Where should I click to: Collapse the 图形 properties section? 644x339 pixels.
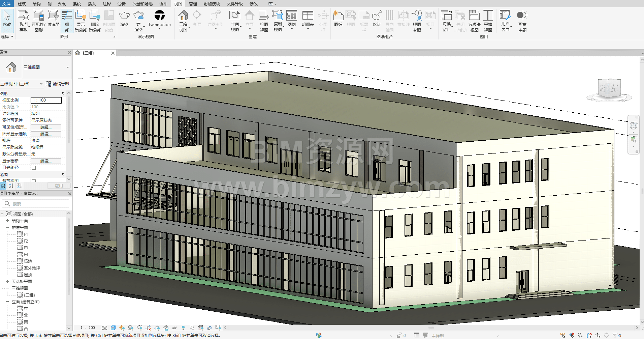63,93
